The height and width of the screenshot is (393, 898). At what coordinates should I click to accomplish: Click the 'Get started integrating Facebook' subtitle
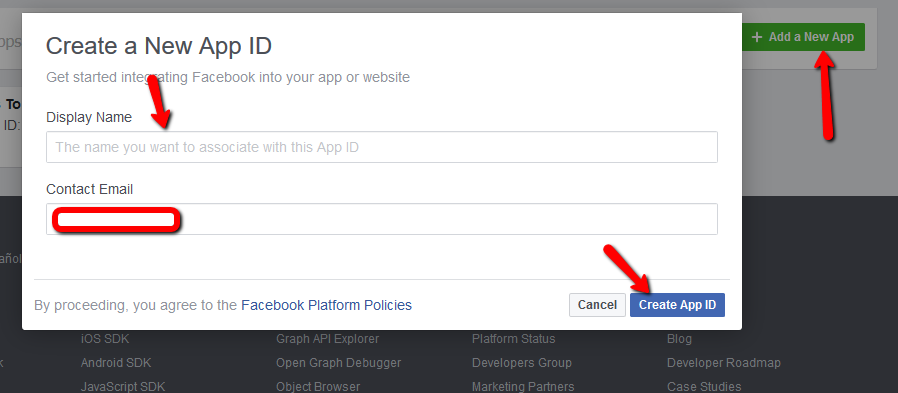click(228, 77)
